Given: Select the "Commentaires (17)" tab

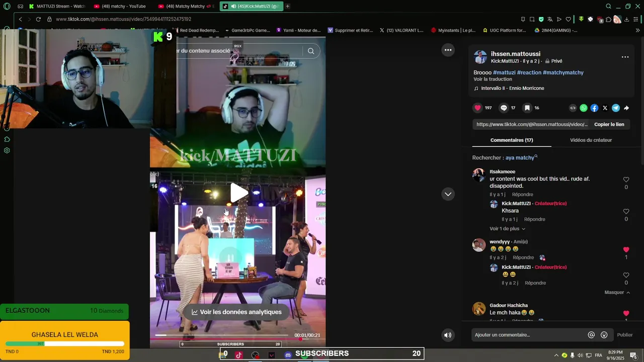Looking at the screenshot, I should pos(512,140).
